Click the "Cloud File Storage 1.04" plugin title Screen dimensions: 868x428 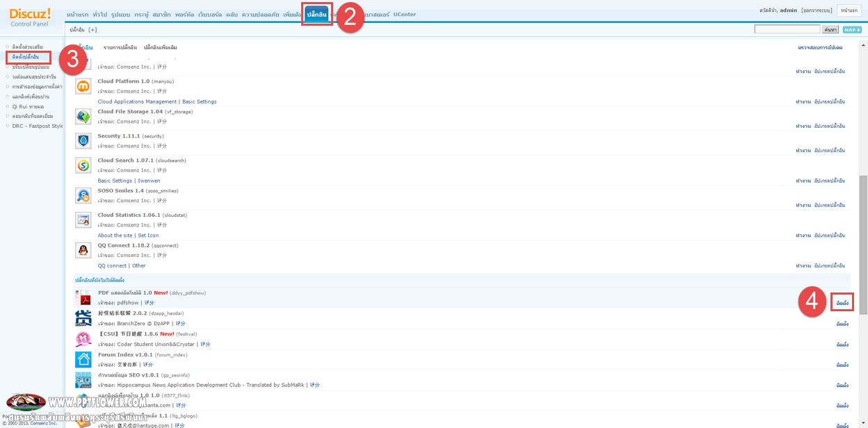pyautogui.click(x=130, y=111)
